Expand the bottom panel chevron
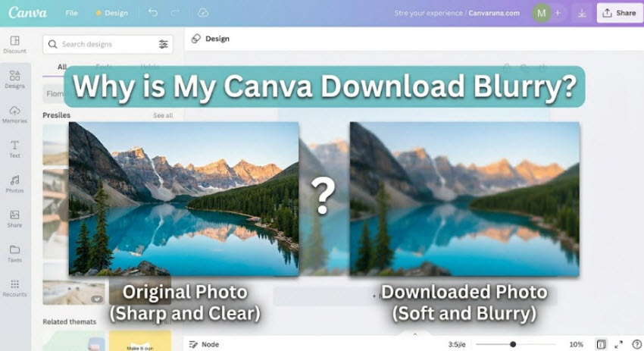 (x=415, y=334)
